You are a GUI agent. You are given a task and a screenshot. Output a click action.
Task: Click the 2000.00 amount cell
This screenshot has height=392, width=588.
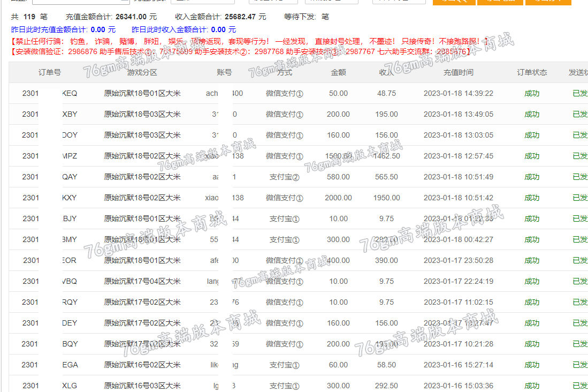click(x=338, y=198)
